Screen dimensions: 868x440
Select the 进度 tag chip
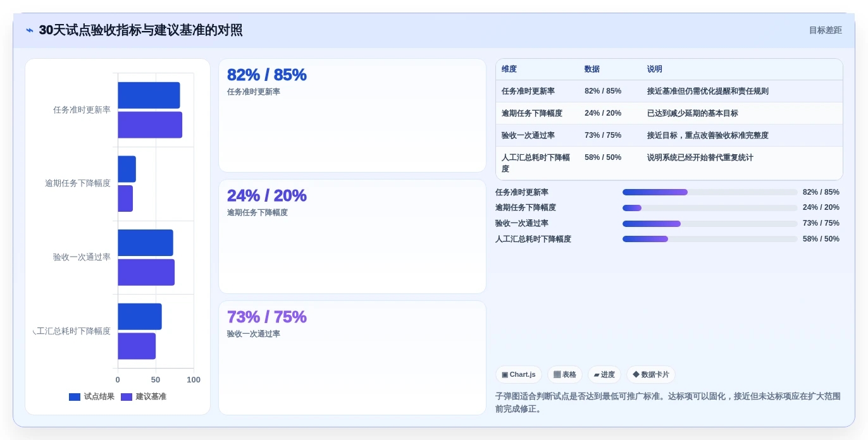[x=604, y=375]
